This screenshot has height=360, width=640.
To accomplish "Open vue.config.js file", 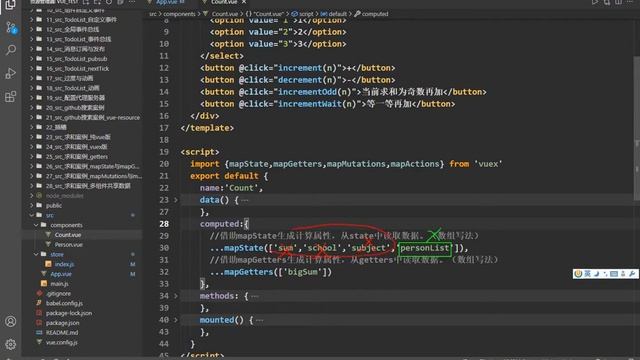I will (62, 342).
